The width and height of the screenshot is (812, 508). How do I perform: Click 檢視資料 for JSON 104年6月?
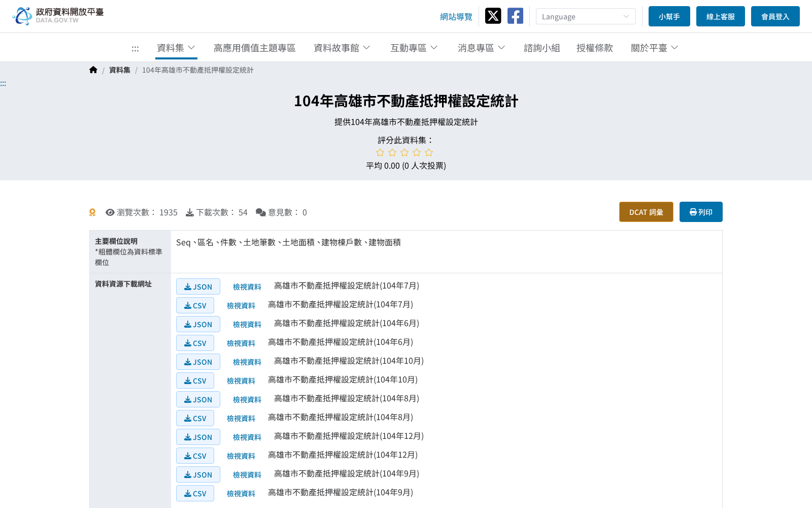247,325
